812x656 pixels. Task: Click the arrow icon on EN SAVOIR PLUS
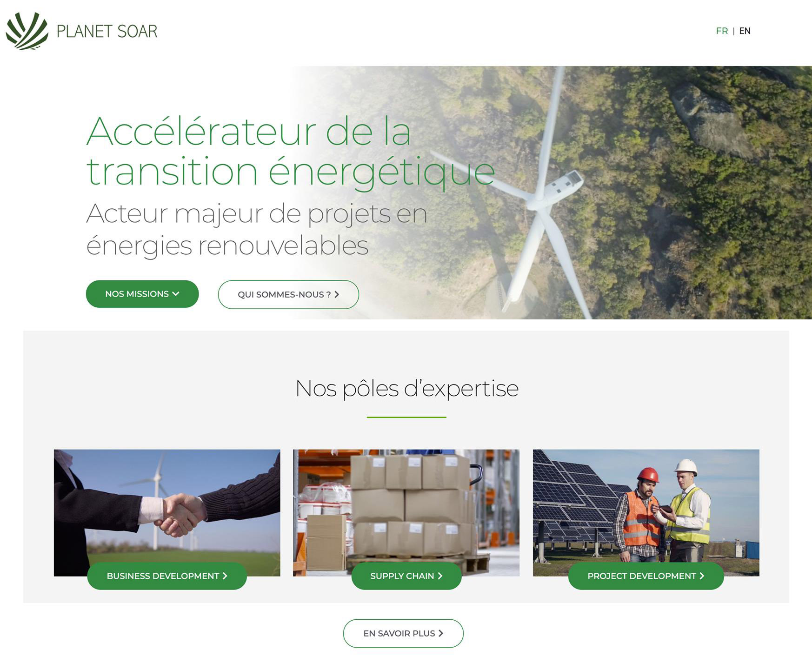coord(441,633)
